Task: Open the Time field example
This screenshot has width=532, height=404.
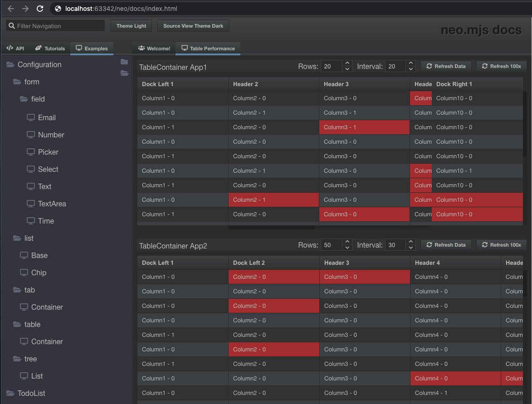Action: click(x=40, y=221)
